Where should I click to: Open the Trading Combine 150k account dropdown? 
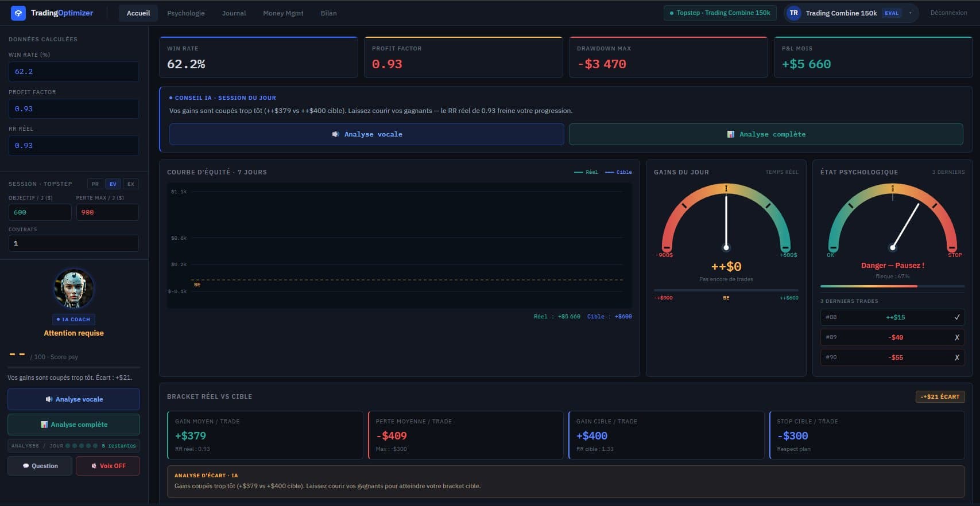point(851,13)
